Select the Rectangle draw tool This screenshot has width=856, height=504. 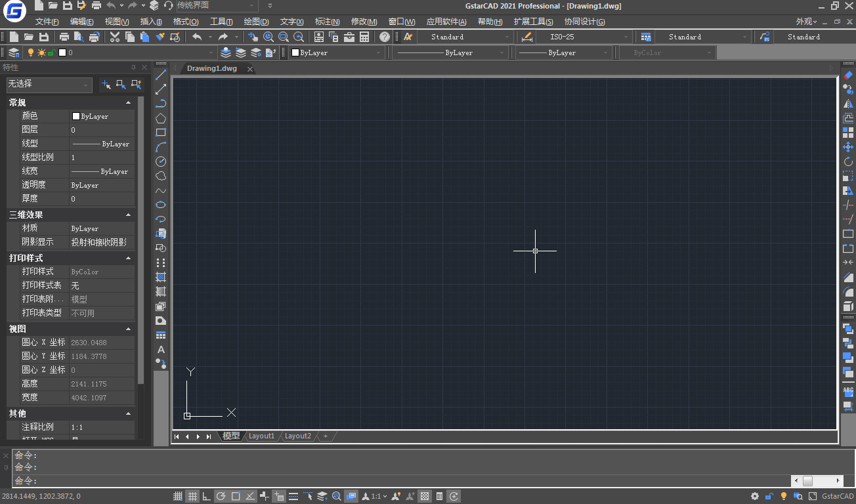[161, 133]
